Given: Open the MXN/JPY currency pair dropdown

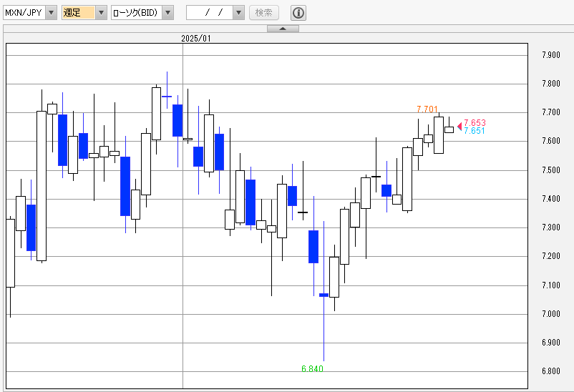Looking at the screenshot, I should (x=52, y=13).
